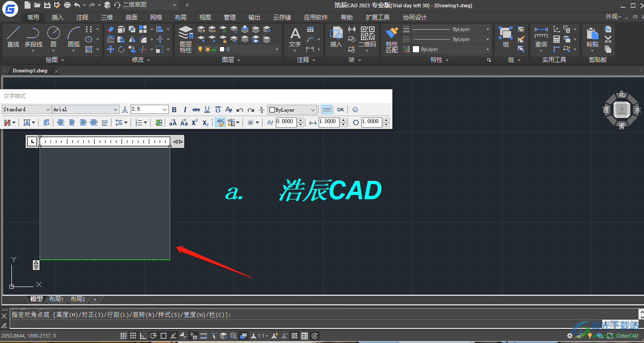Select the 多段线 polyline tool

(x=33, y=36)
